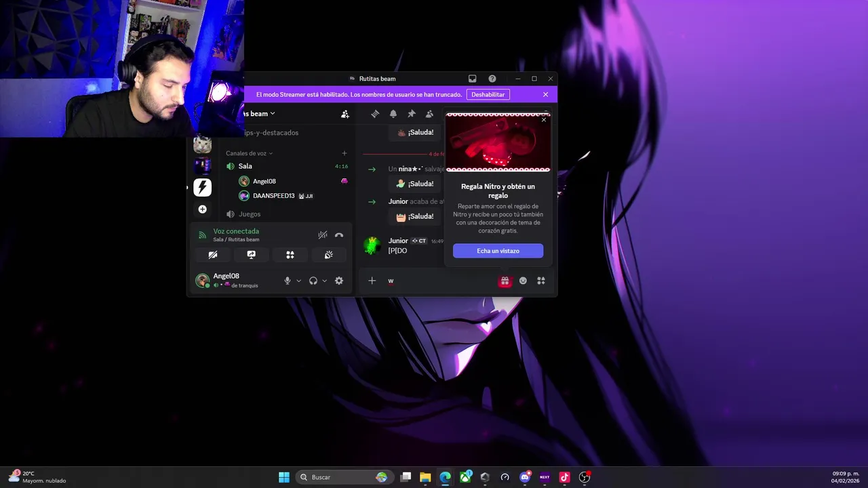Open the Nitro gift icon in message bar
Screen dimensions: 868x488
[505, 281]
